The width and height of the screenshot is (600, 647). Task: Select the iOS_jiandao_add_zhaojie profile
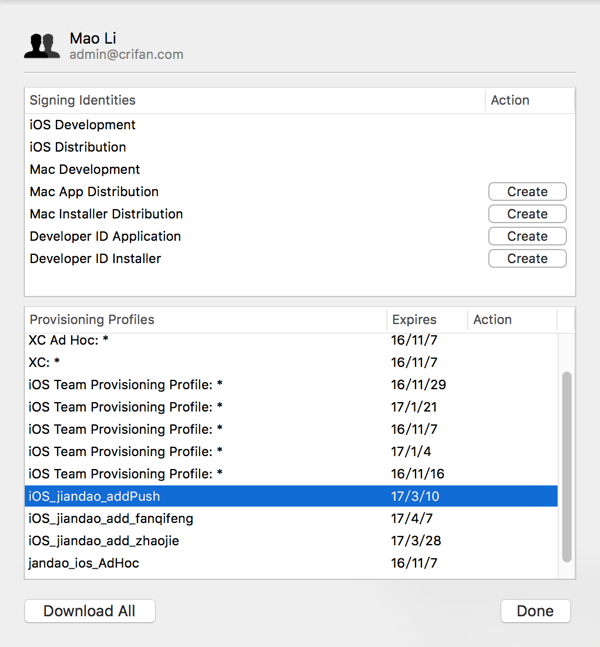(104, 541)
